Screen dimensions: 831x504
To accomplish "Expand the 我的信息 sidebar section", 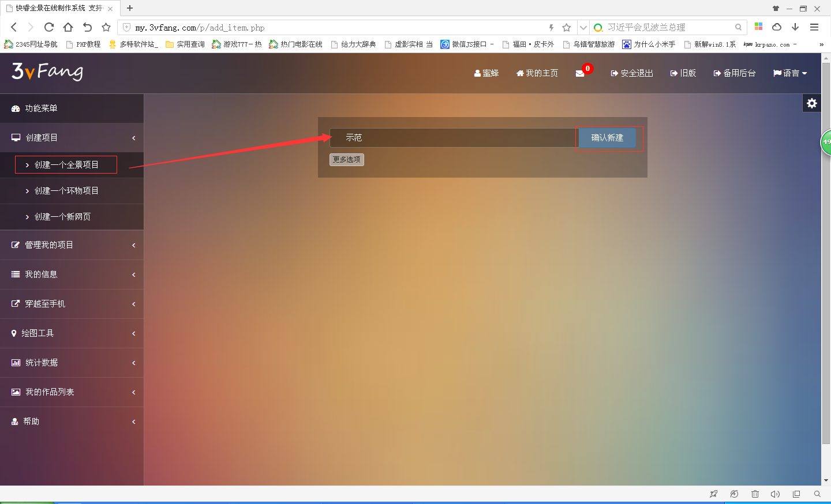I will point(72,274).
